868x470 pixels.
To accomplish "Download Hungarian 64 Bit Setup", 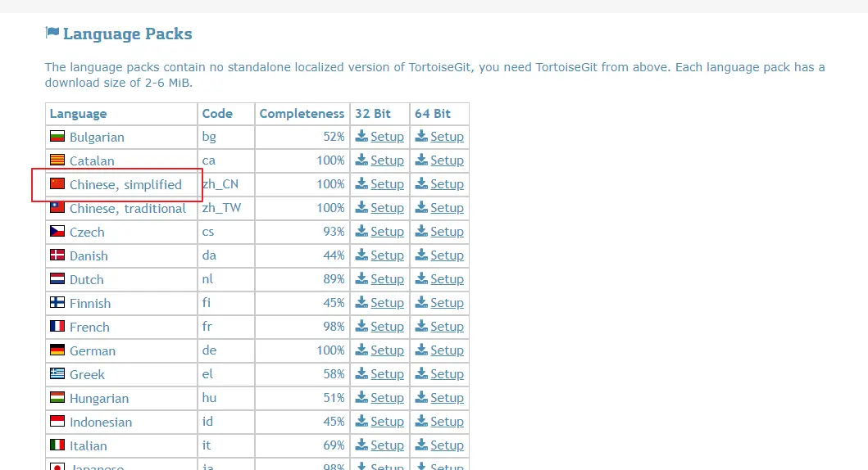I will (439, 398).
